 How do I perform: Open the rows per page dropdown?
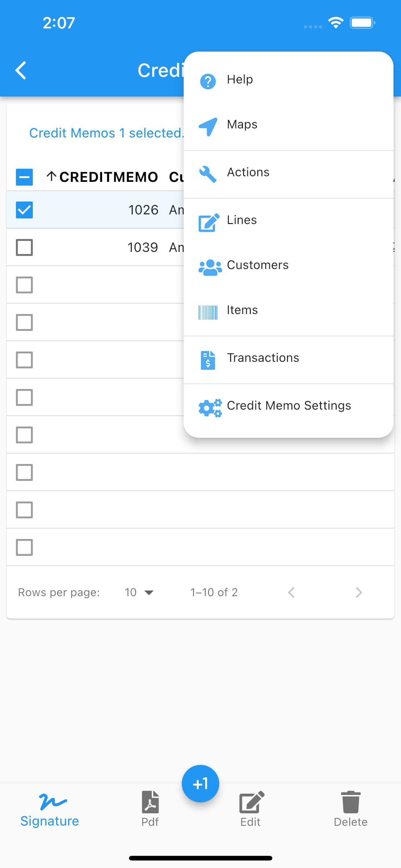click(139, 592)
